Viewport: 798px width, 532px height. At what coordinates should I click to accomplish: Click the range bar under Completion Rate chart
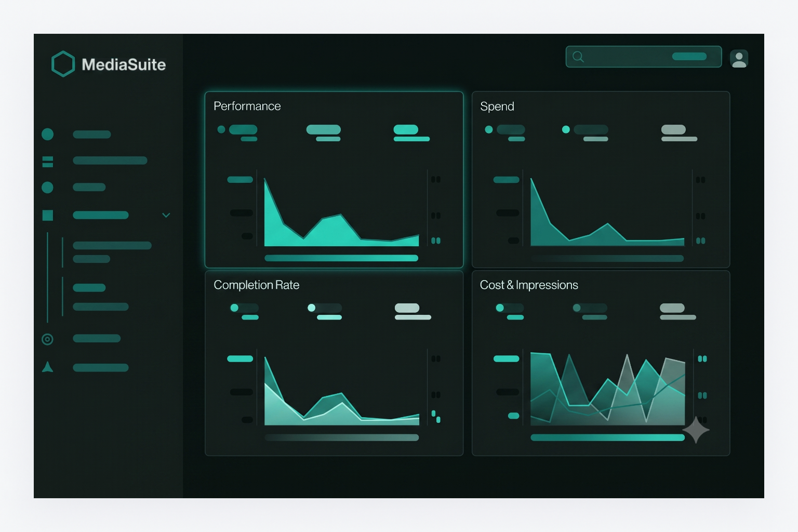click(341, 437)
